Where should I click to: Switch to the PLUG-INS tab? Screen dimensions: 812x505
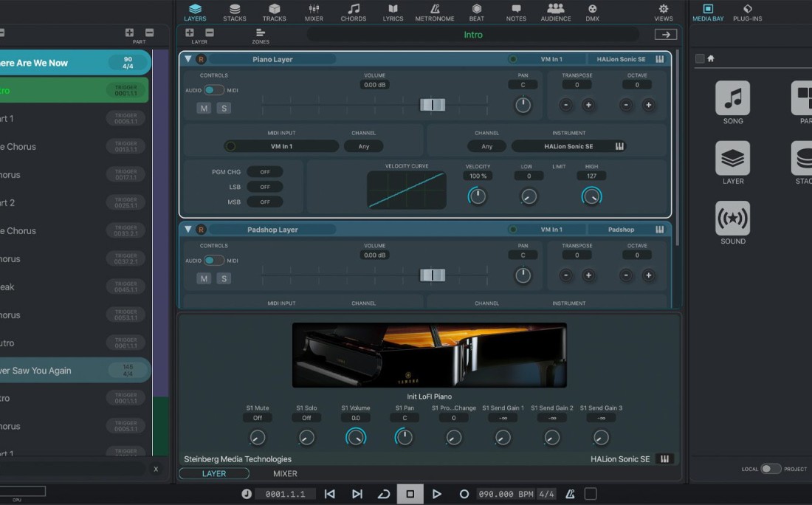(x=748, y=12)
